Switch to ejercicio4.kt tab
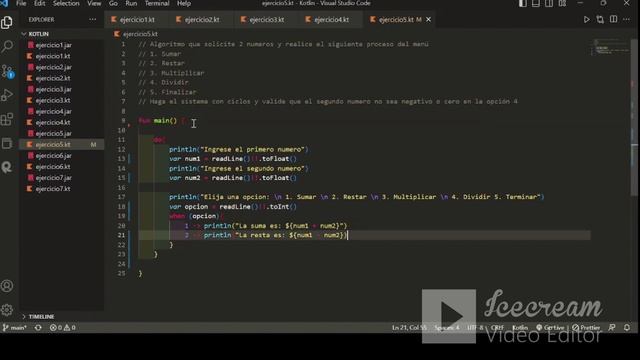 [x=331, y=20]
